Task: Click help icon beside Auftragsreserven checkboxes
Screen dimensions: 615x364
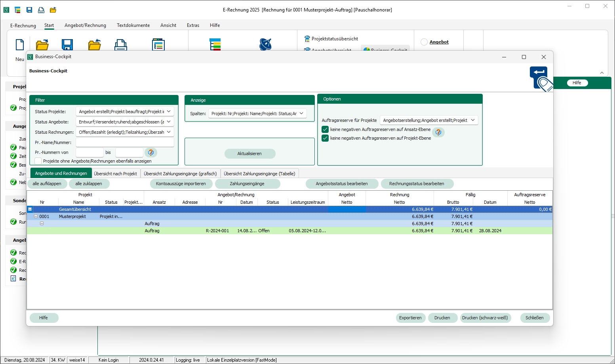Action: (x=438, y=132)
